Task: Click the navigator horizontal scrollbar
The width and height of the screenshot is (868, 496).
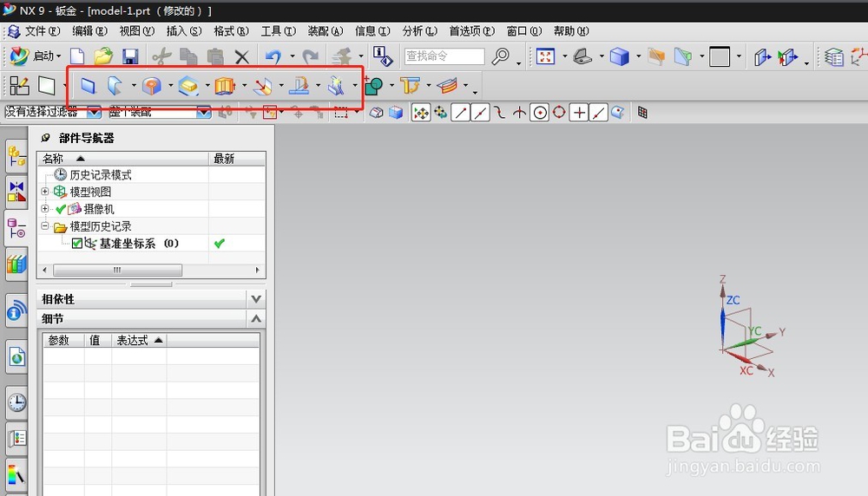Action: tap(117, 270)
